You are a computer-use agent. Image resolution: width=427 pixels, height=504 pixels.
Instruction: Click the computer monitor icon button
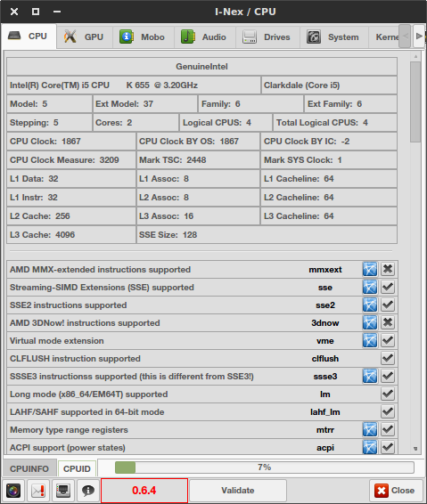pyautogui.click(x=63, y=491)
